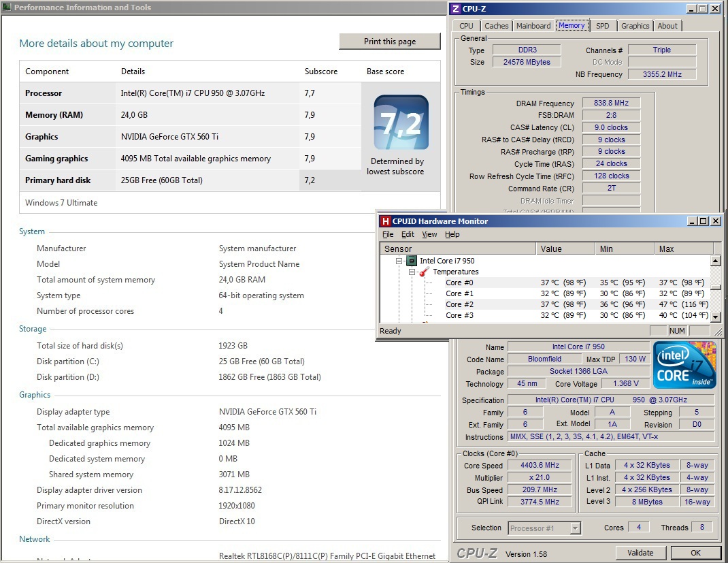
Task: Click the NUM indicator in status bar
Action: coord(677,331)
